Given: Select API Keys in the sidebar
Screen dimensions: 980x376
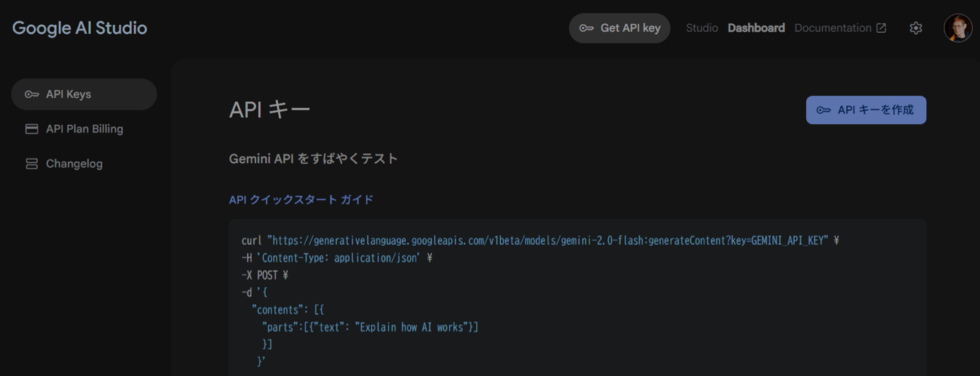Looking at the screenshot, I should [69, 94].
